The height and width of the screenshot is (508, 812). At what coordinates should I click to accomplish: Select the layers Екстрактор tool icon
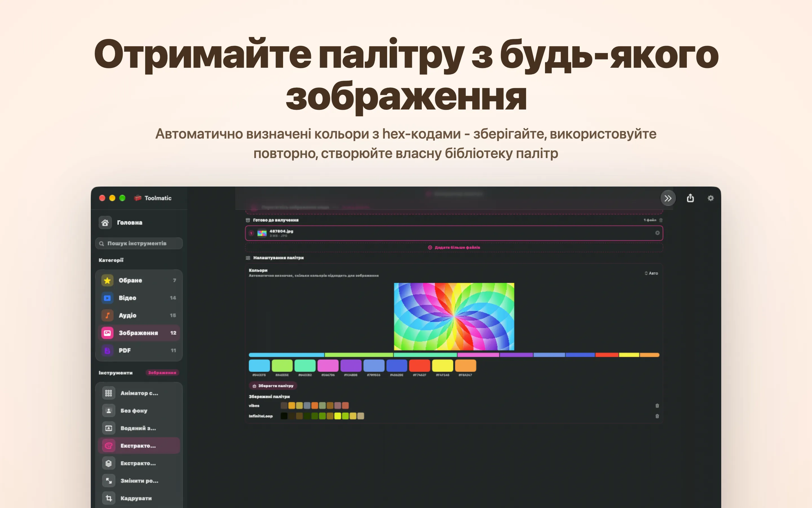pyautogui.click(x=109, y=463)
